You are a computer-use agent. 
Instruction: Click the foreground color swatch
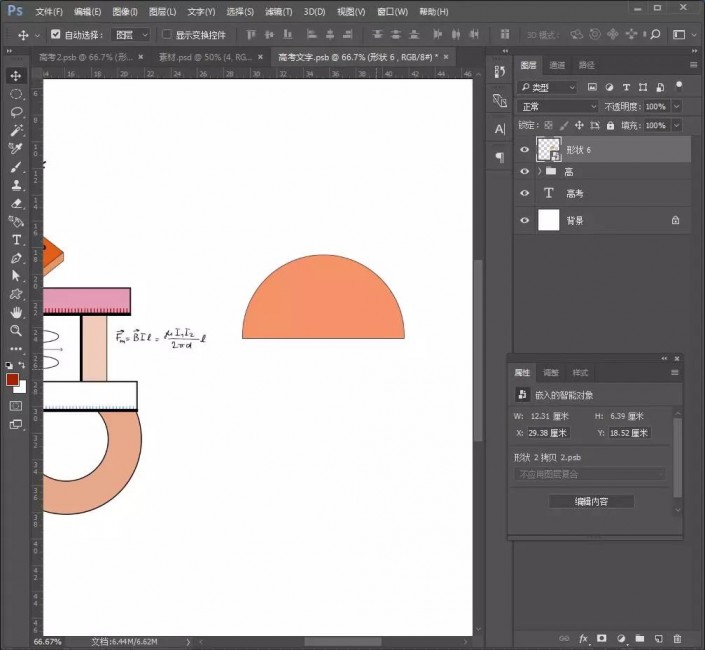pos(12,379)
